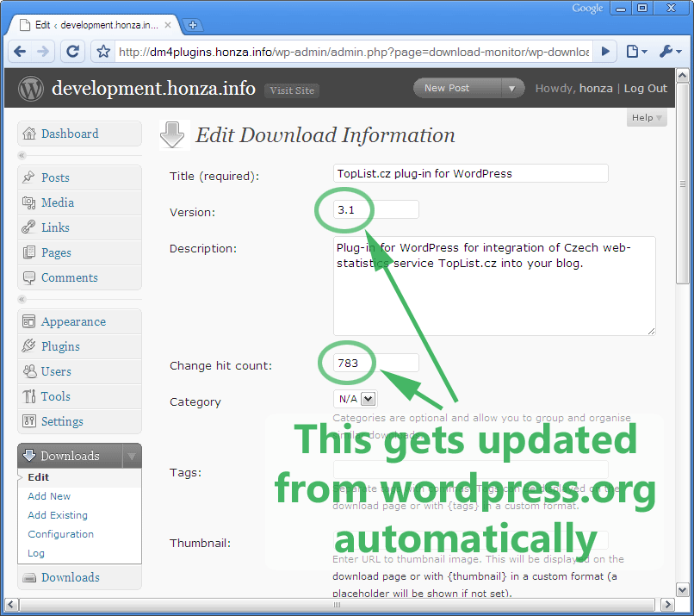Click the horizontal scrollbar left arrow

click(11, 604)
